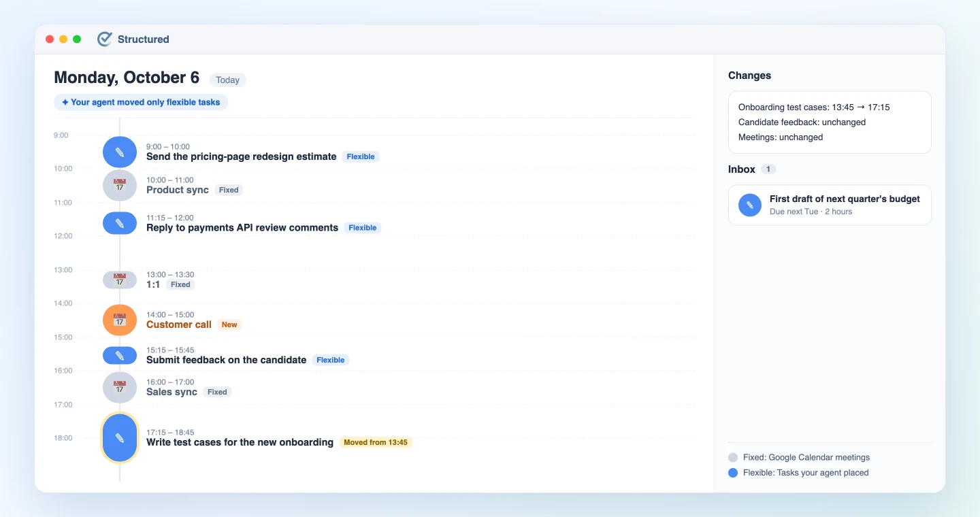
Task: Click Flexible tag on candidate feedback task
Action: click(331, 360)
